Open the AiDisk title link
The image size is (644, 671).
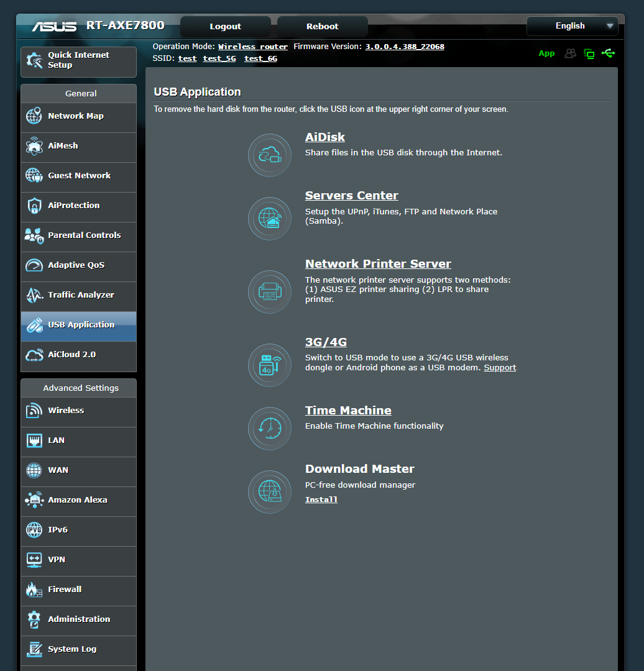[x=325, y=137]
